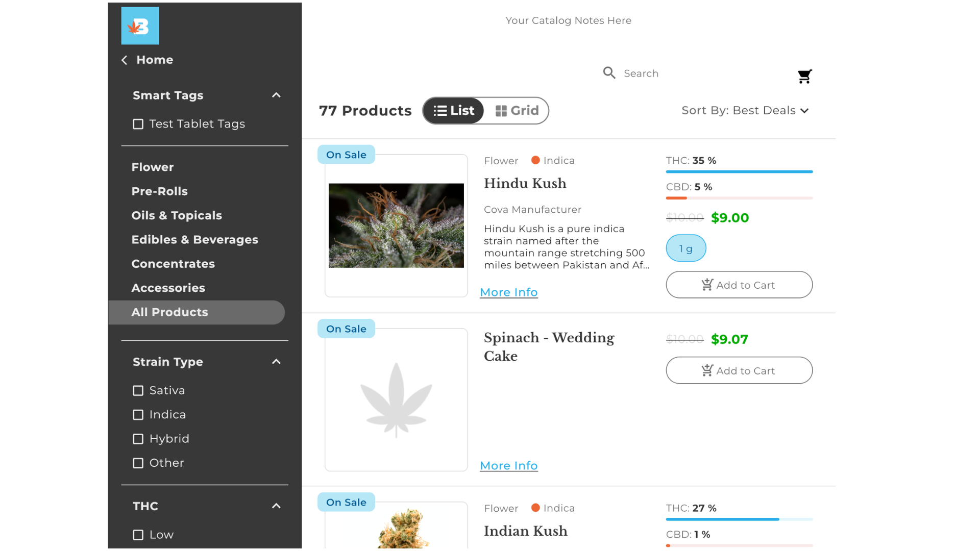Click the Hindu Kush THC percentage bar
The width and height of the screenshot is (980, 551).
point(739,172)
